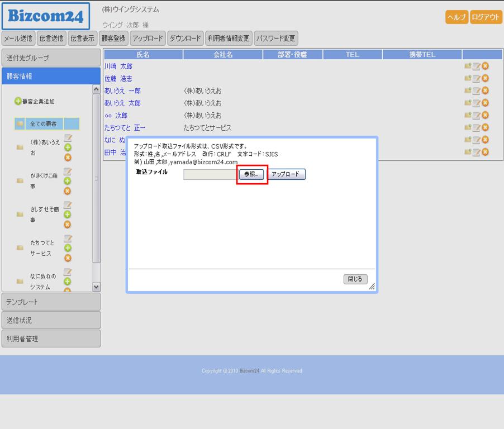Click orange delete icon beside さしすせそ商事
The image size is (504, 429).
coord(68,224)
